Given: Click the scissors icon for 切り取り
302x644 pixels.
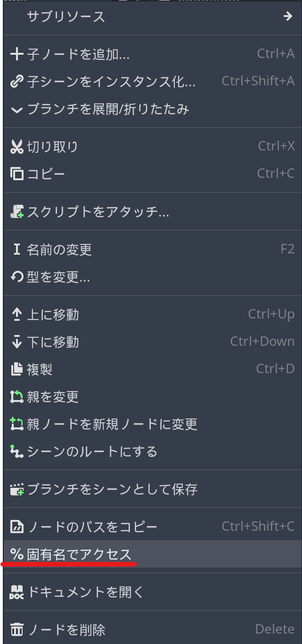Looking at the screenshot, I should pos(16,147).
